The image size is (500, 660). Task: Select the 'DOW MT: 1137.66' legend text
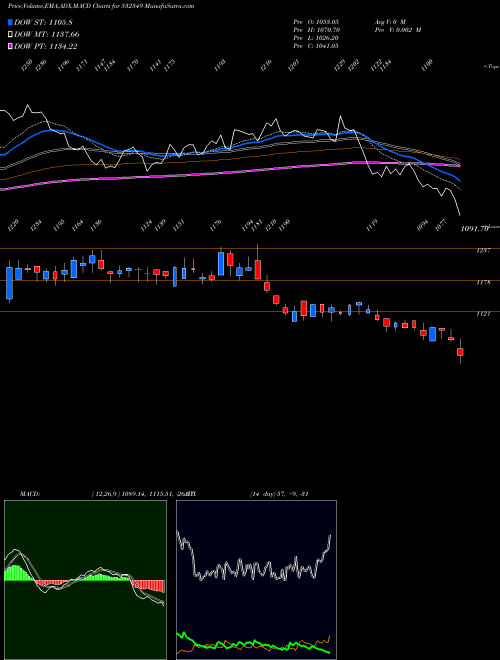coord(46,35)
